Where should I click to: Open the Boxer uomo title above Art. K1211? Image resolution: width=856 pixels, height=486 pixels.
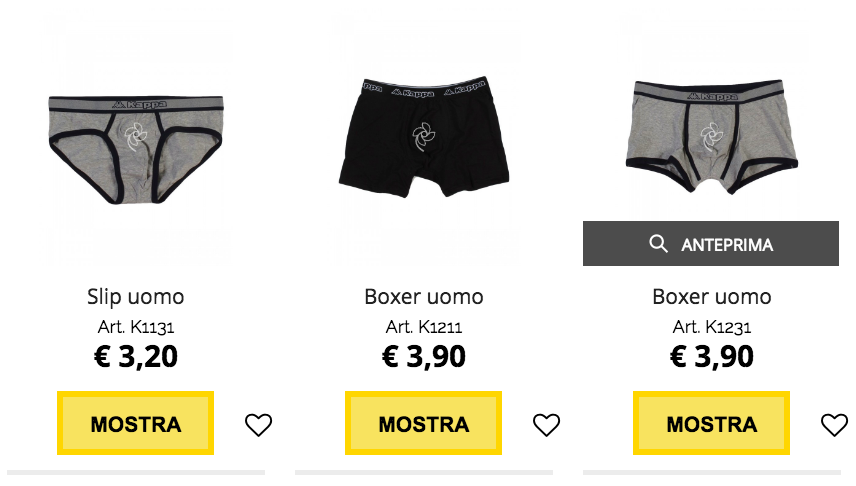424,297
